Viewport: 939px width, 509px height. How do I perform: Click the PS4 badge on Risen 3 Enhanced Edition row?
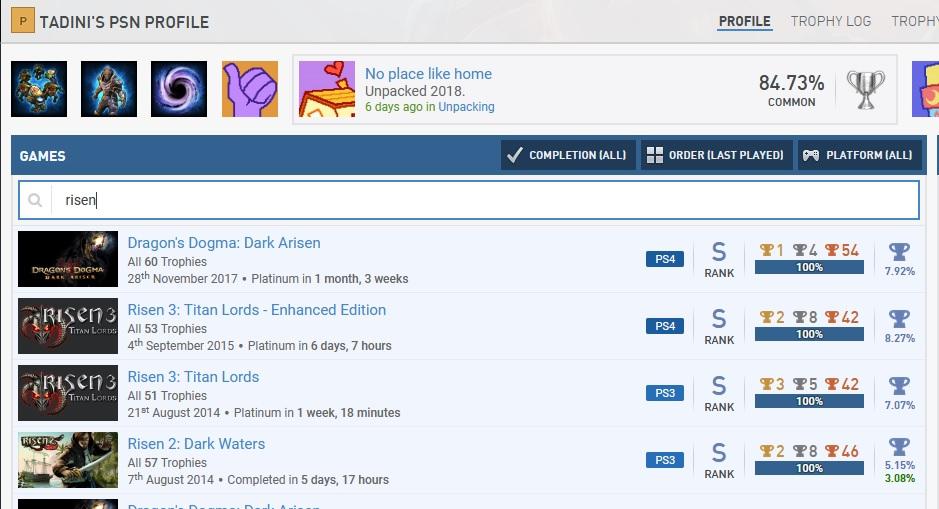click(x=665, y=326)
